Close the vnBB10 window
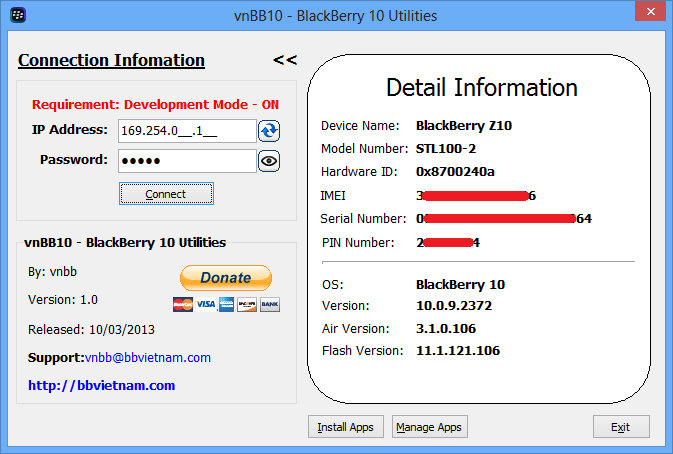Screen dimensions: 673x454 [x=650, y=11]
